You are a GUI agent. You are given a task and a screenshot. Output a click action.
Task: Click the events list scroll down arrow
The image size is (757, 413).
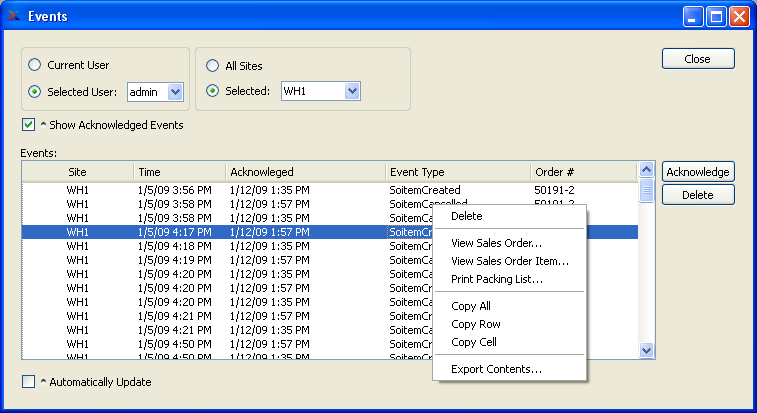tap(646, 350)
